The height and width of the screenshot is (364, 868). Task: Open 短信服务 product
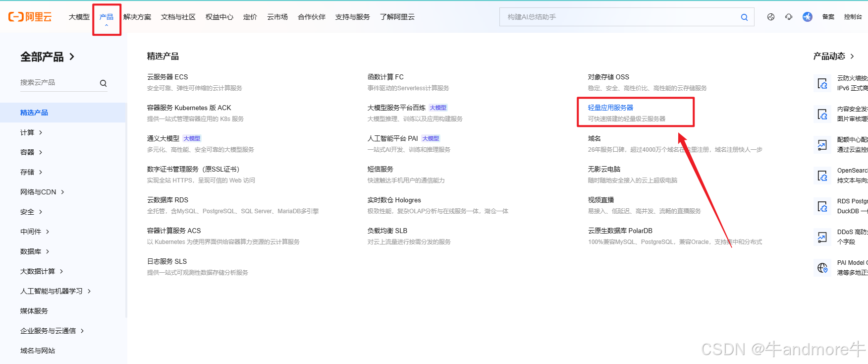coord(380,169)
